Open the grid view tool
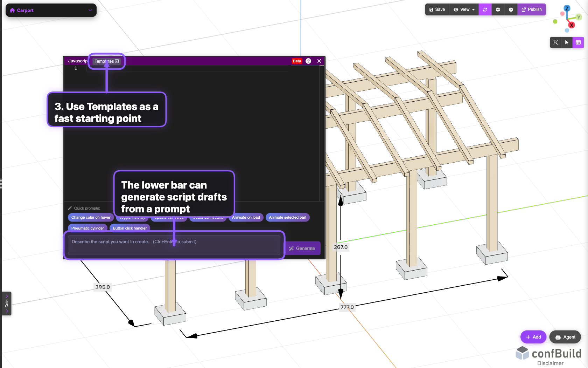Screen dimensions: 588x368 click(579, 42)
